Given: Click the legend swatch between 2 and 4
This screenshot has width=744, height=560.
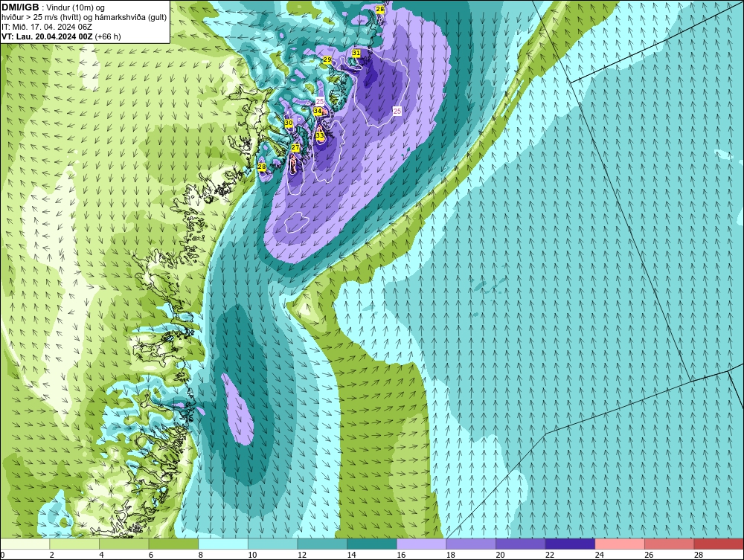Looking at the screenshot, I should point(74,544).
